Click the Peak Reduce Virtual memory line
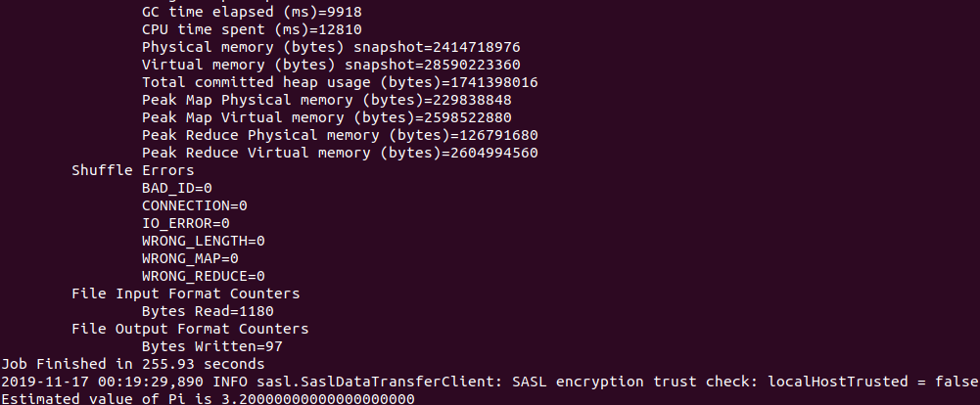 click(340, 153)
